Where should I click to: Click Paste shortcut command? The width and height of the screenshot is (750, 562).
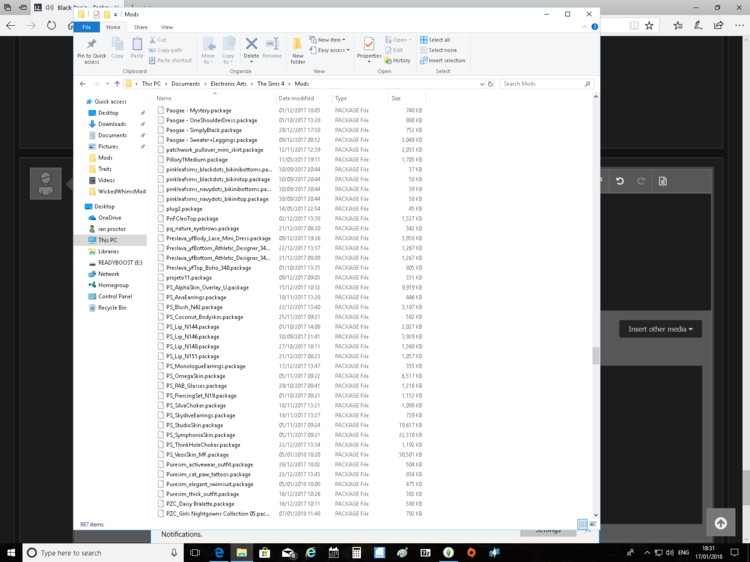[x=170, y=61]
